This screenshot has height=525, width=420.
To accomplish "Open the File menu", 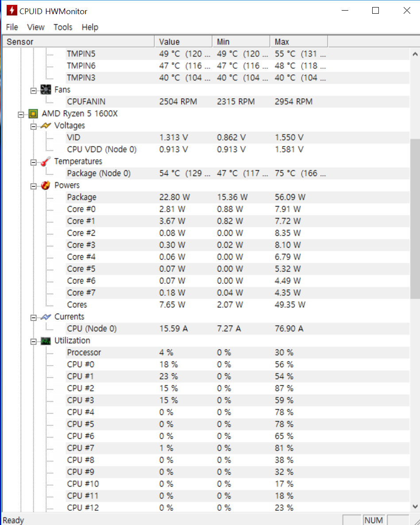I will pyautogui.click(x=12, y=27).
